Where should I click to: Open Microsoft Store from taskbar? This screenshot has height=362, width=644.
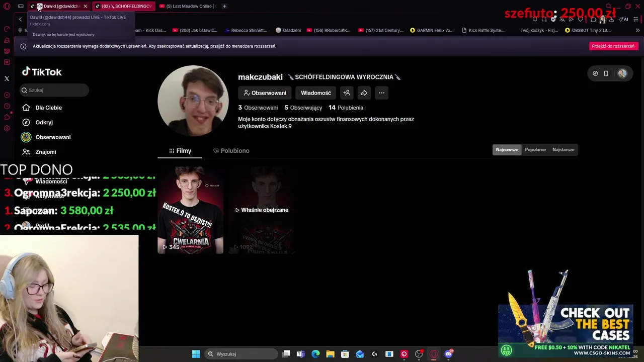(x=345, y=354)
